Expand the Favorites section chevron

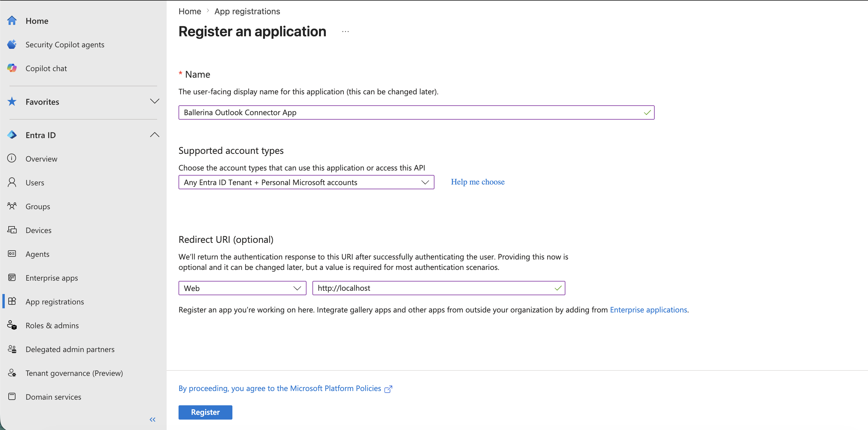[x=155, y=101]
